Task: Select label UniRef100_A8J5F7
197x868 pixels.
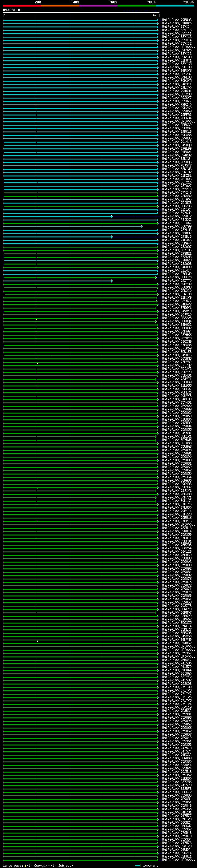Action: click(x=177, y=165)
